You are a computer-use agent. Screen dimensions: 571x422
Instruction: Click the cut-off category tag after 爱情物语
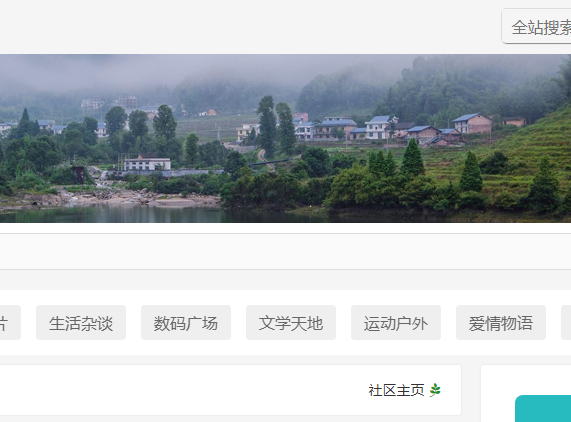pos(566,323)
